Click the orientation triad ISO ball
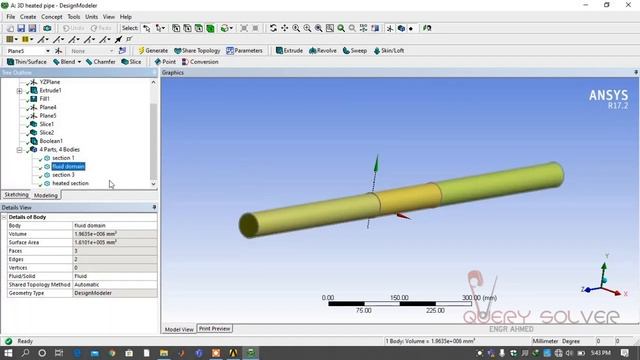The height and width of the screenshot is (360, 640). pos(605,280)
